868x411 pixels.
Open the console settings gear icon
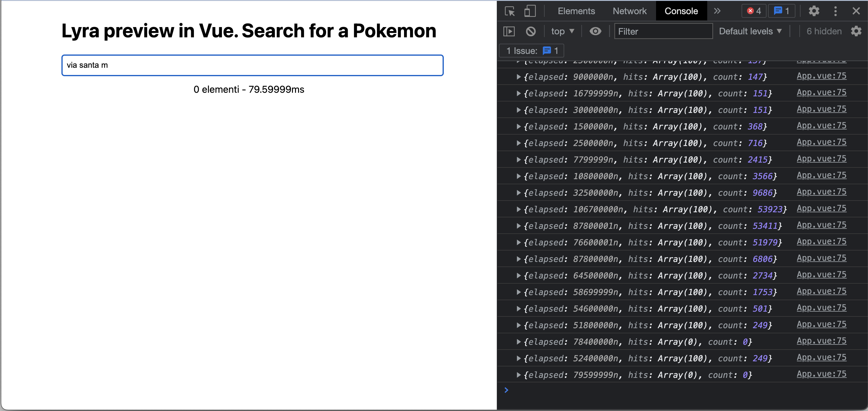857,31
